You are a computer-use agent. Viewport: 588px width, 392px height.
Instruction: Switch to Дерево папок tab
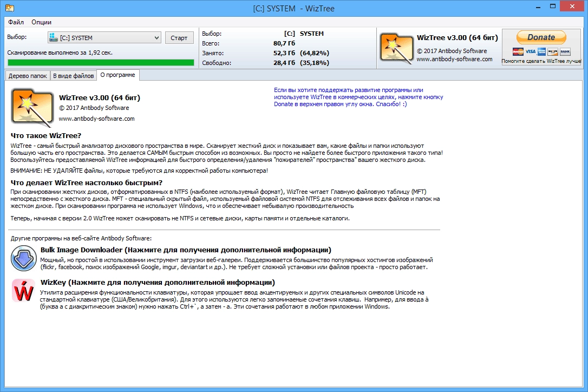click(28, 76)
